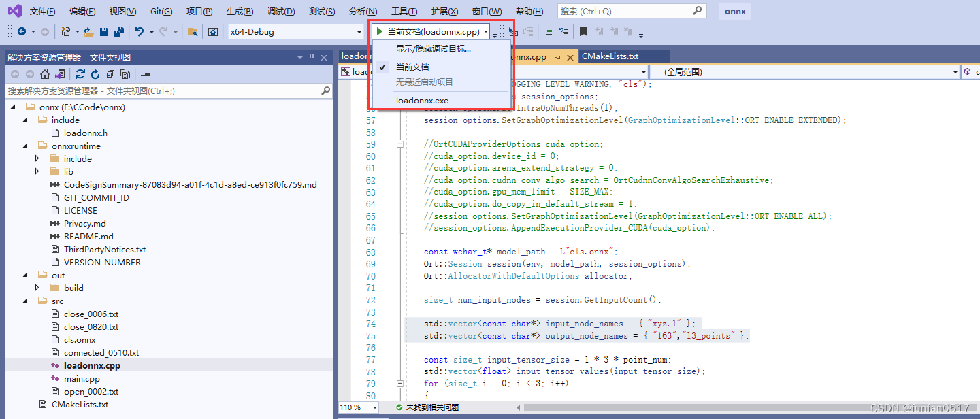
Task: Open the 文件(F) menu
Action: [x=43, y=12]
